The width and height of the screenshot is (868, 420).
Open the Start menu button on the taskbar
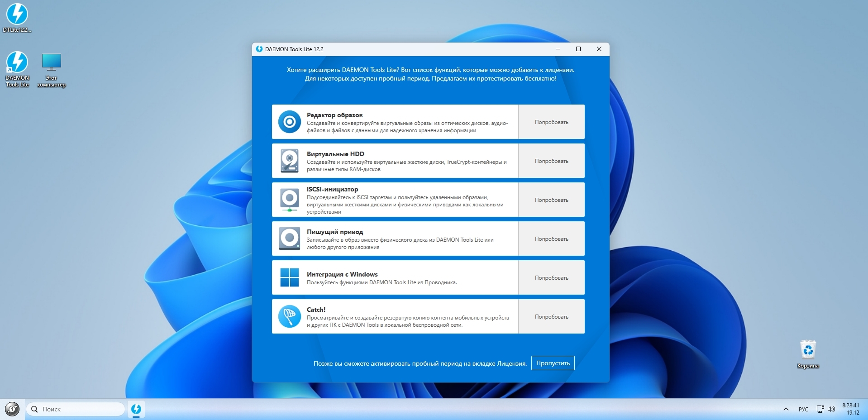(12, 409)
